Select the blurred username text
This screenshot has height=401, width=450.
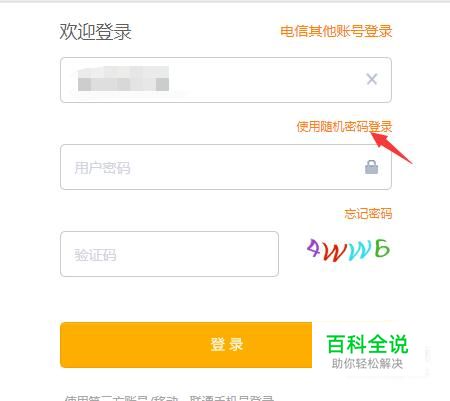pos(123,79)
